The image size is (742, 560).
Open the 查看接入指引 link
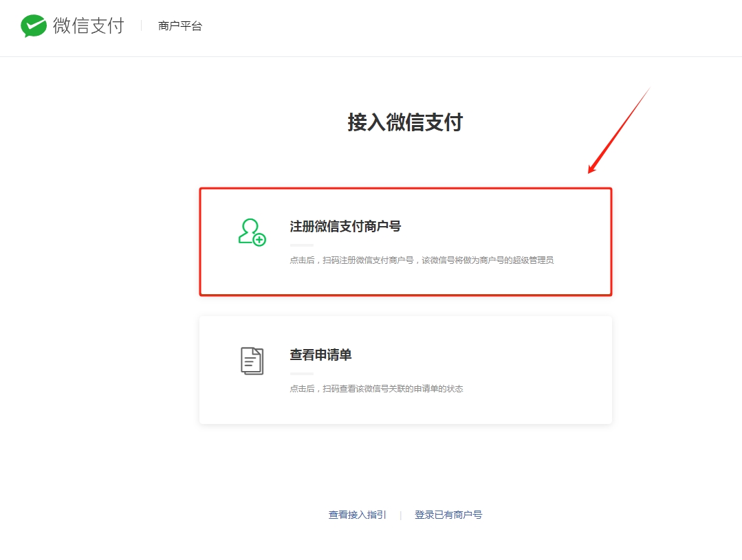pos(357,515)
